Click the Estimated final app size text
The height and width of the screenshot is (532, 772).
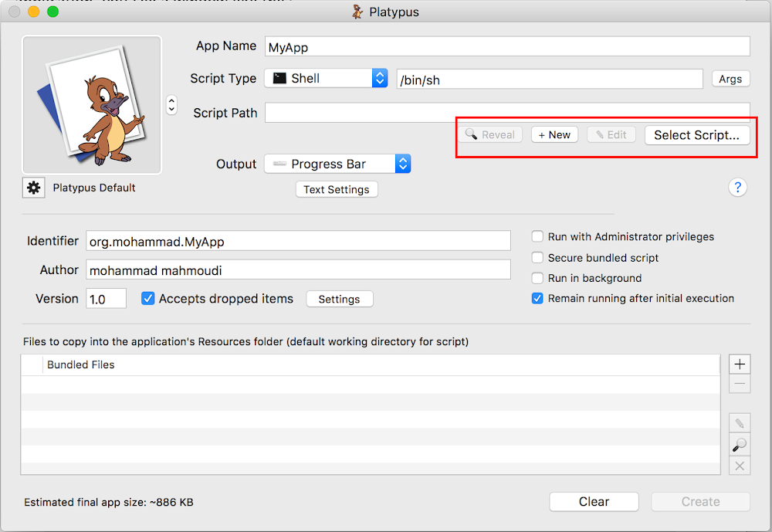pyautogui.click(x=109, y=503)
